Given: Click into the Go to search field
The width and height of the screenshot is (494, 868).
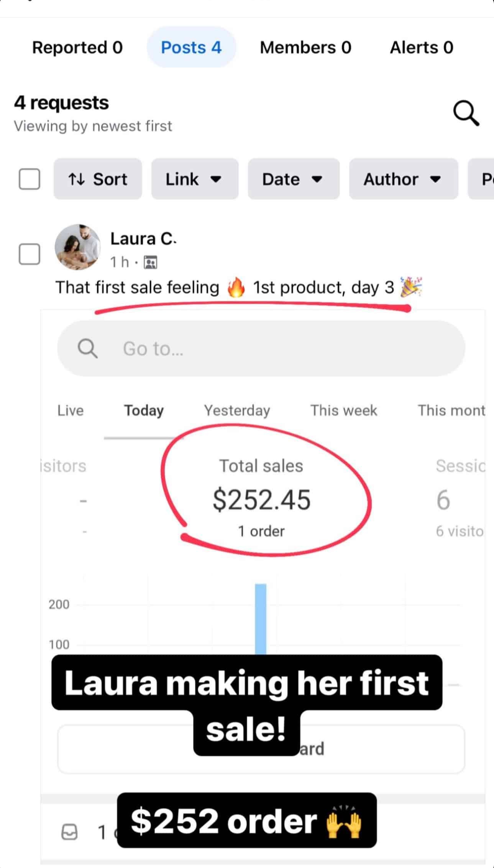Looking at the screenshot, I should [x=268, y=349].
